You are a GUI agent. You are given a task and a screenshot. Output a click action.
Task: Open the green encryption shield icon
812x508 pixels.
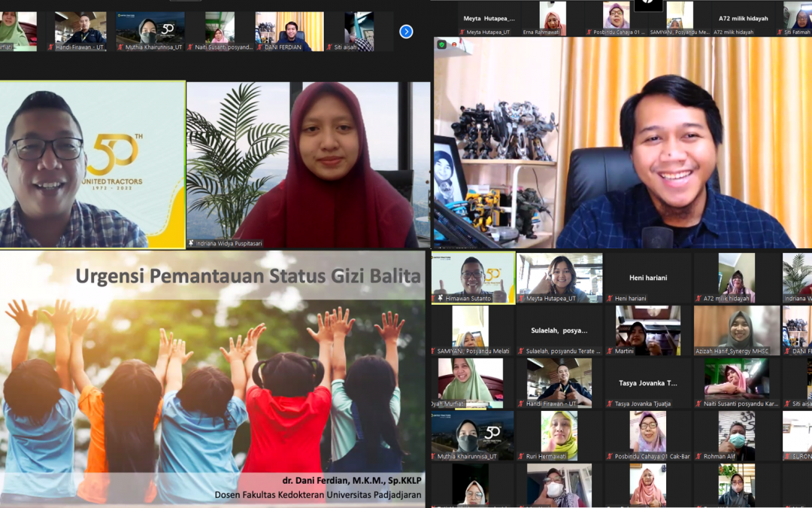[442, 45]
